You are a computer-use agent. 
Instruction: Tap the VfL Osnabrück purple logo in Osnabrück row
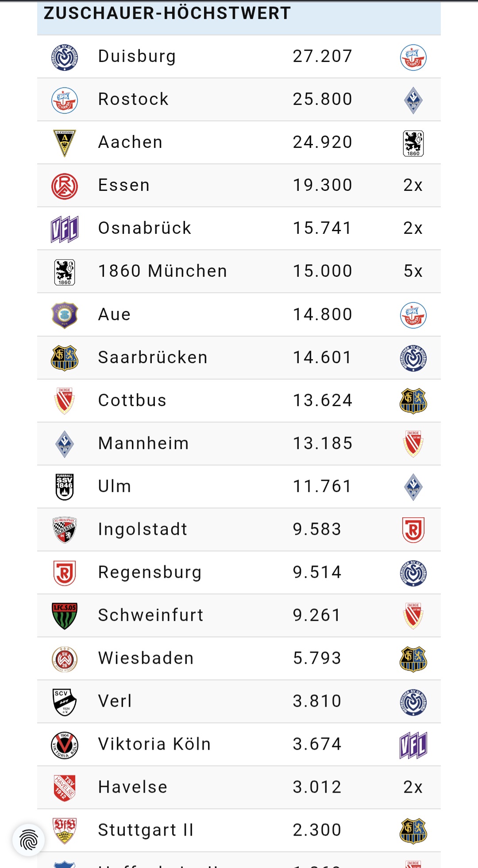click(65, 229)
